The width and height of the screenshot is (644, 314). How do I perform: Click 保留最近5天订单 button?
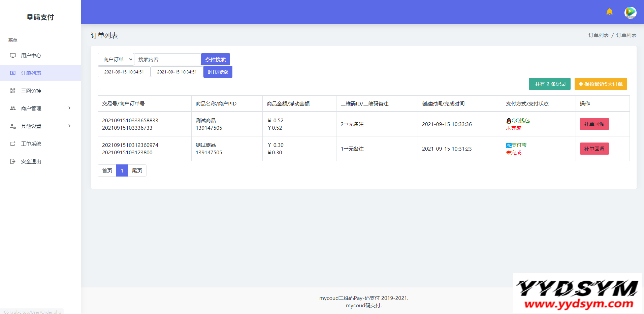(601, 84)
